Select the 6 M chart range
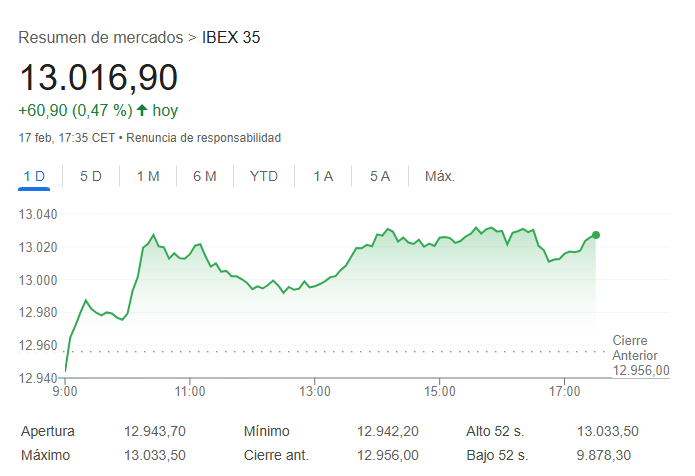 pos(205,176)
